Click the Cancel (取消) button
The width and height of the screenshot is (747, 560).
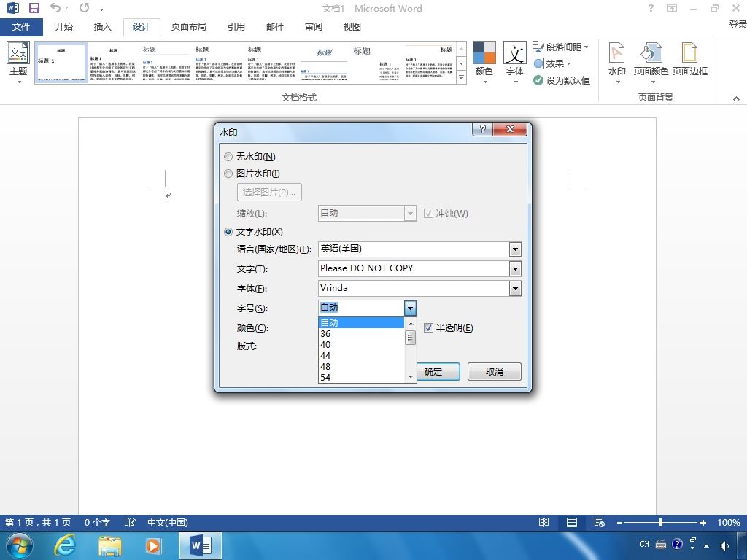[495, 371]
